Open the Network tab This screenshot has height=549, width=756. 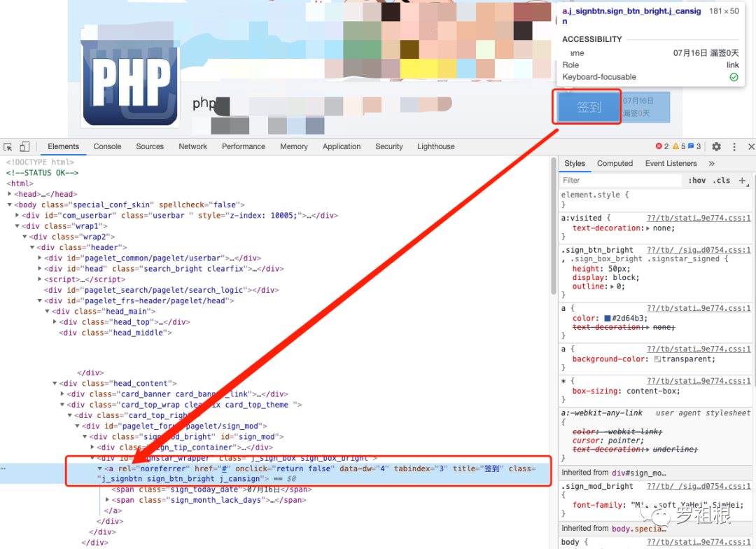coord(193,146)
